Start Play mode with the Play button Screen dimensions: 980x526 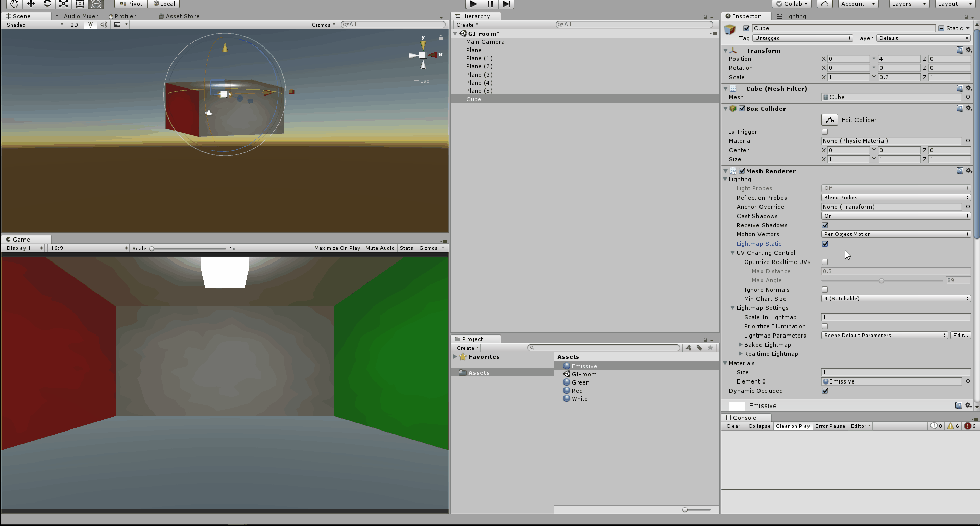473,4
